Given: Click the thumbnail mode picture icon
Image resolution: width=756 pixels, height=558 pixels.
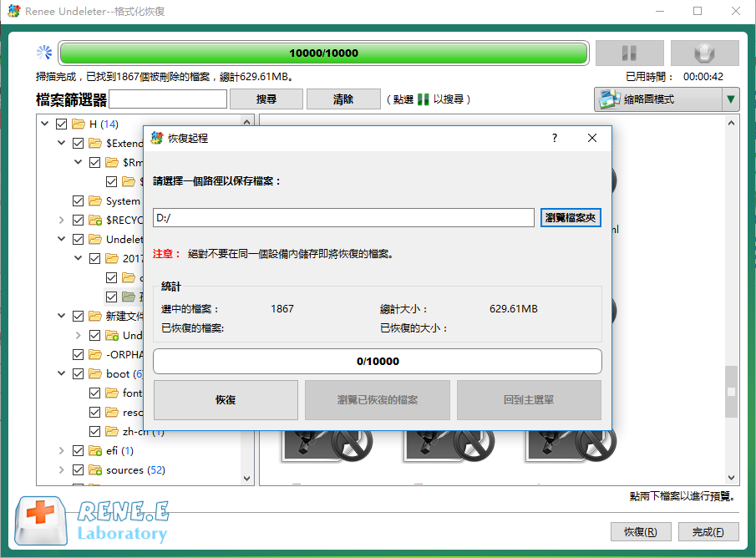Looking at the screenshot, I should pyautogui.click(x=609, y=99).
